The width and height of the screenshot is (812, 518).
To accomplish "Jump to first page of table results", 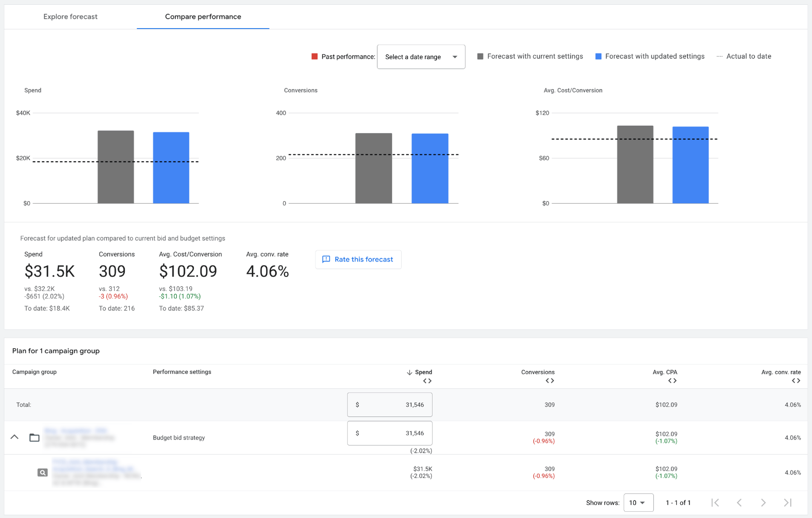I will click(715, 503).
